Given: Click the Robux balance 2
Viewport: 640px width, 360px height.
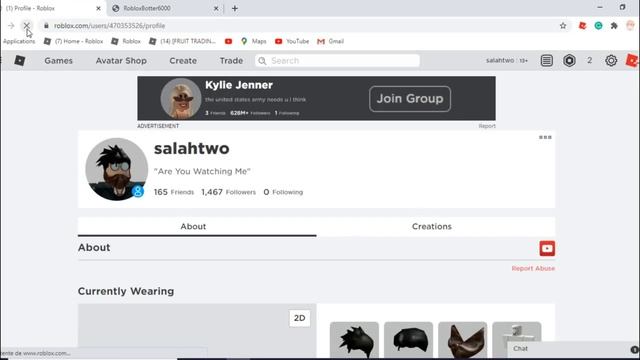Looking at the screenshot, I should 589,60.
